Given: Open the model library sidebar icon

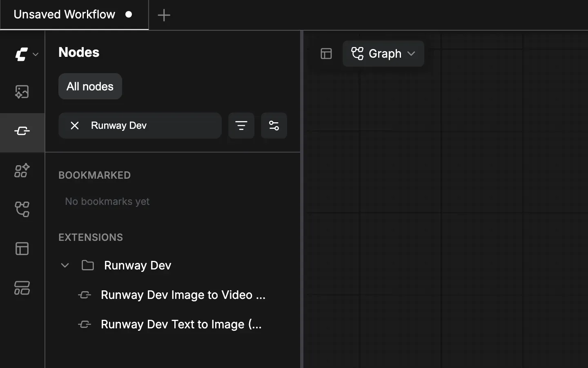Looking at the screenshot, I should 22,171.
